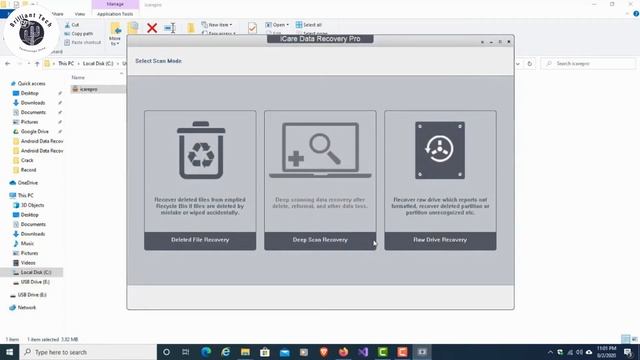Choose the Raw Drive Recovery button
Viewport: 640px width, 360px height.
point(440,240)
